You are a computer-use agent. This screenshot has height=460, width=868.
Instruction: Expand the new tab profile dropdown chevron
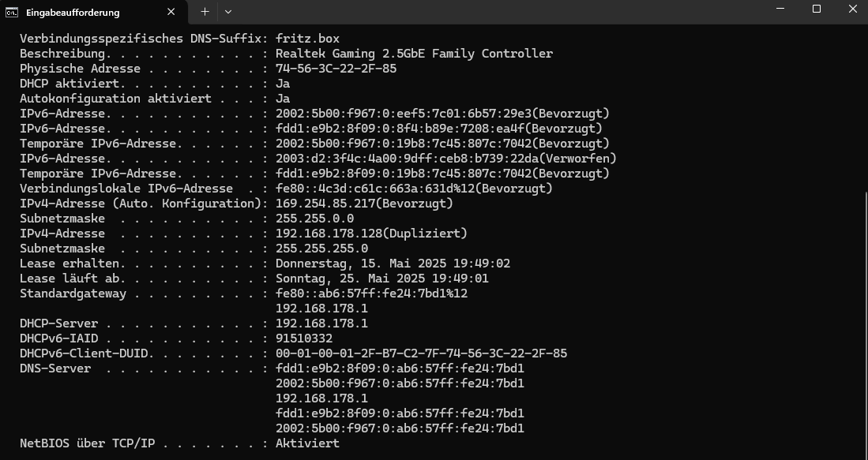[x=228, y=12]
